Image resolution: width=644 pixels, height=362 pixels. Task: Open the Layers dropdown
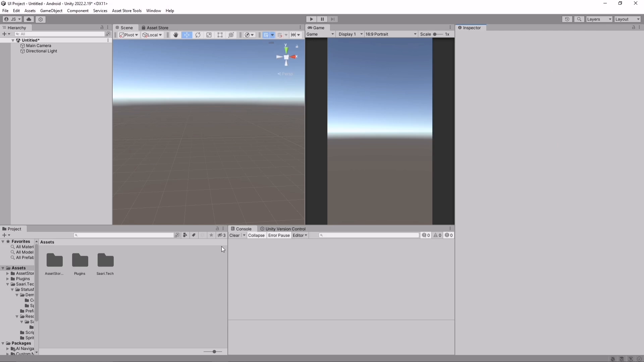coord(599,19)
